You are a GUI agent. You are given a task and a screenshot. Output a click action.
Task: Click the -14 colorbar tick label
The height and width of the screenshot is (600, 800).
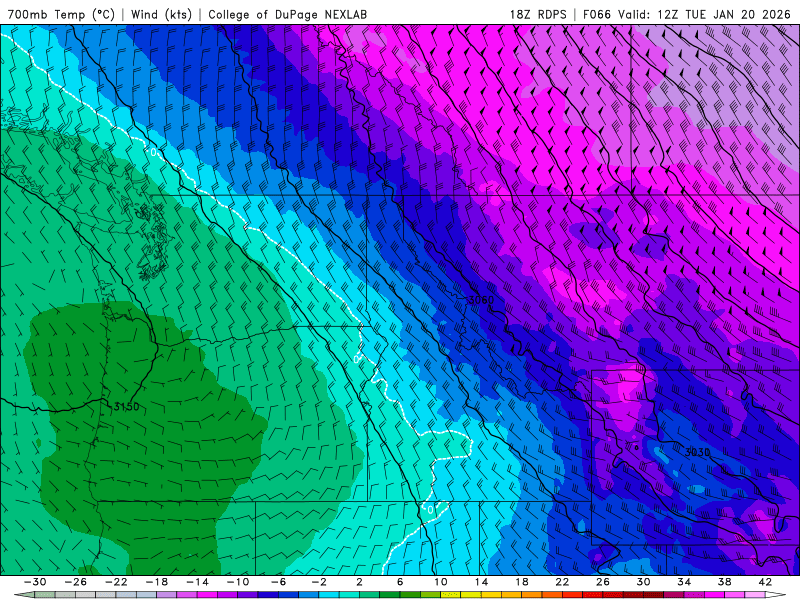[x=197, y=582]
